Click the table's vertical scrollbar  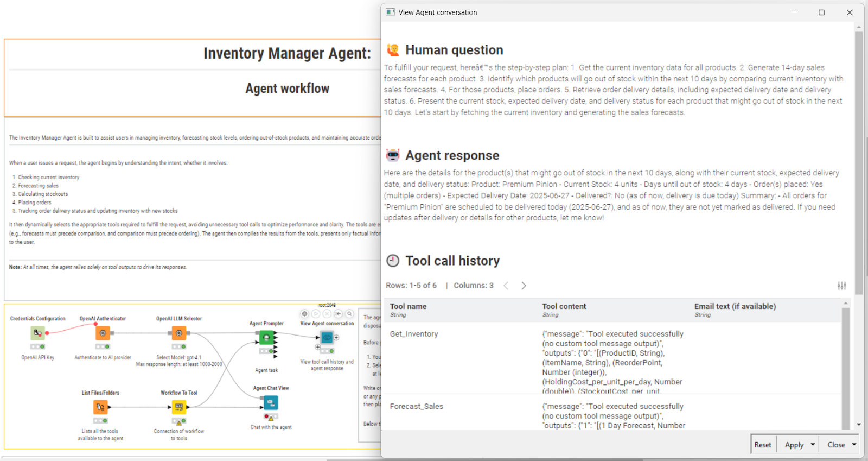[845, 369]
